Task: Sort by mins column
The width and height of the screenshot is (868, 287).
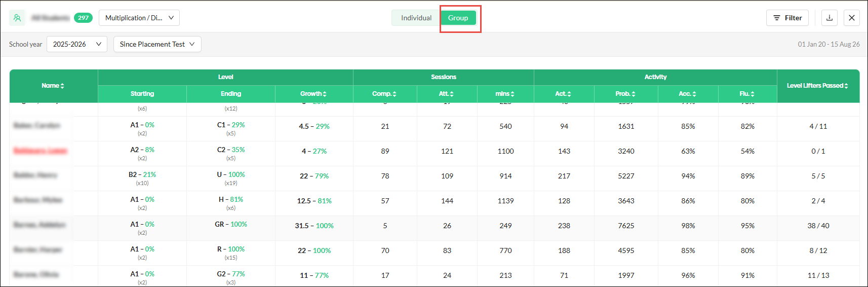Action: pyautogui.click(x=505, y=94)
